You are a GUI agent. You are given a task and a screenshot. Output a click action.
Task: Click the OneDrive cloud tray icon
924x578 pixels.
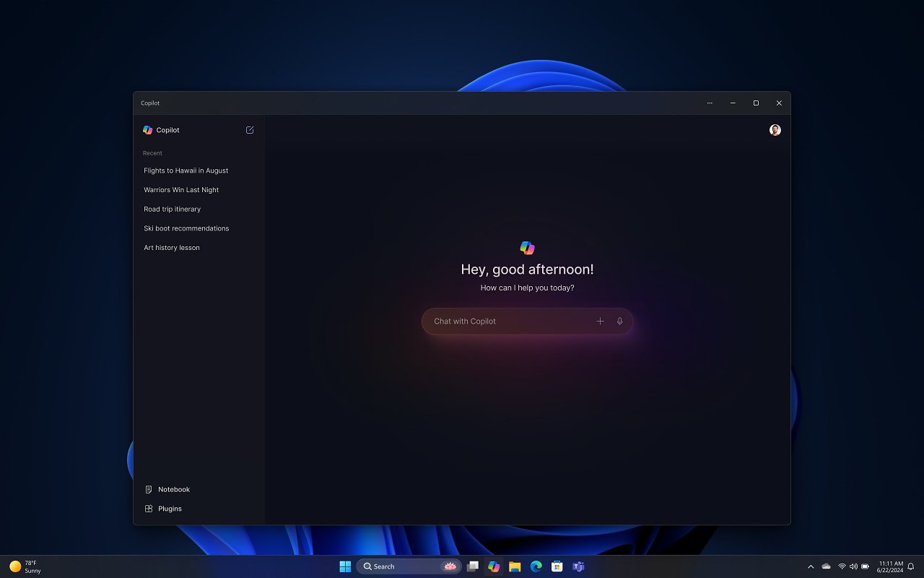coord(826,566)
